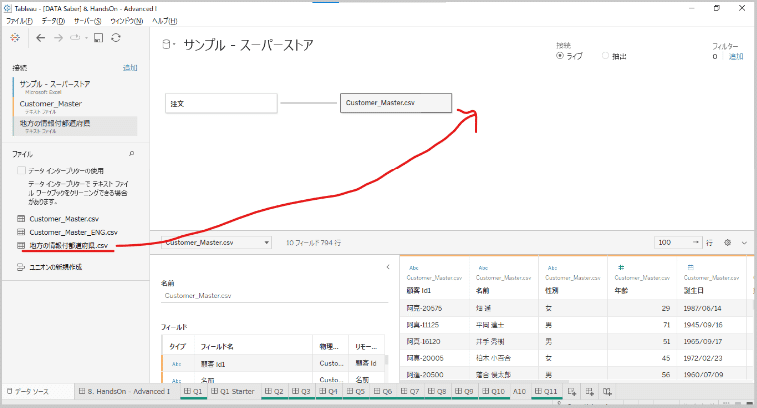757x408 pixels.
Task: Open the Q1 Starter sheet tab
Action: tap(233, 391)
